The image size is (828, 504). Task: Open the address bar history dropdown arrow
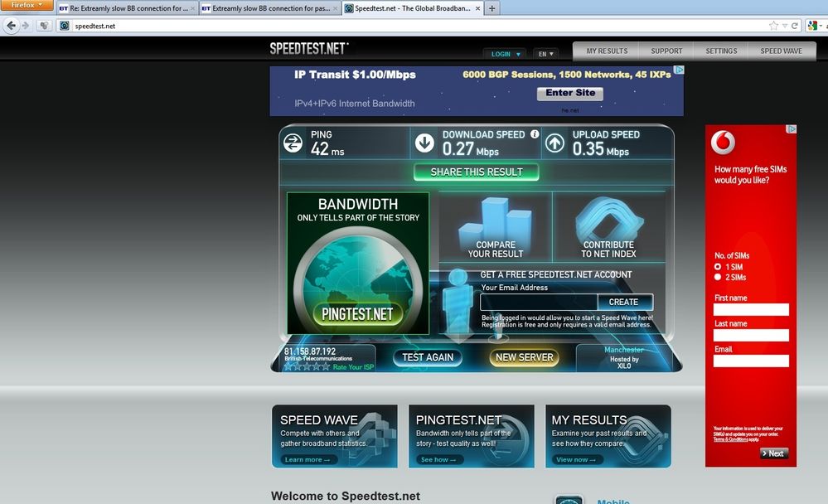coord(785,26)
